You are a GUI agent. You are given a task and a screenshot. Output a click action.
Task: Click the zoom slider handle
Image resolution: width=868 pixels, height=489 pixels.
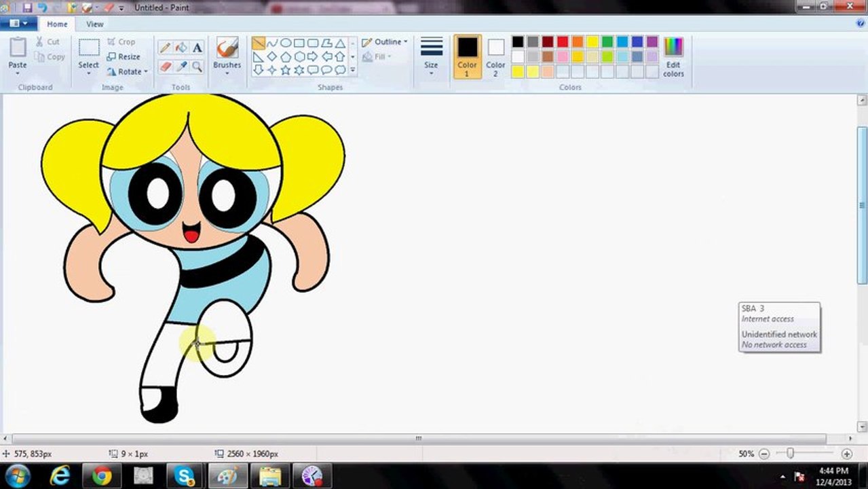click(791, 453)
